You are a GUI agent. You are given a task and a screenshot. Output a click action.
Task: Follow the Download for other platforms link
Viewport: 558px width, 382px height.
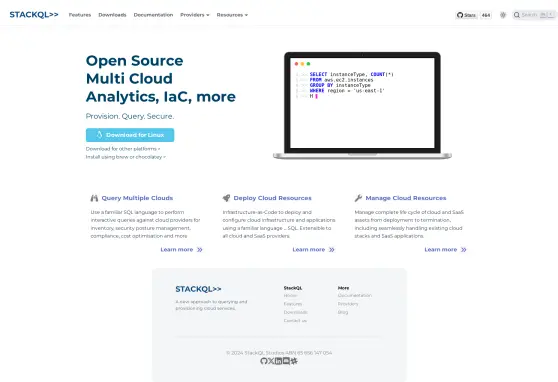pyautogui.click(x=123, y=149)
